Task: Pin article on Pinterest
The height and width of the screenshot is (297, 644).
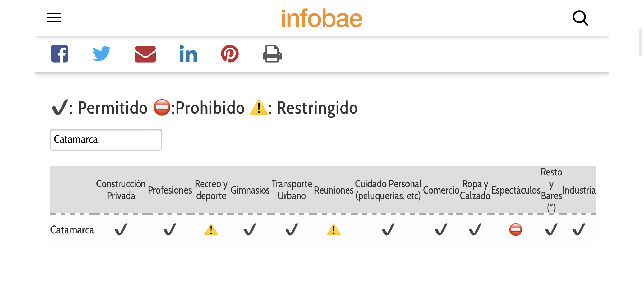Action: pyautogui.click(x=230, y=54)
